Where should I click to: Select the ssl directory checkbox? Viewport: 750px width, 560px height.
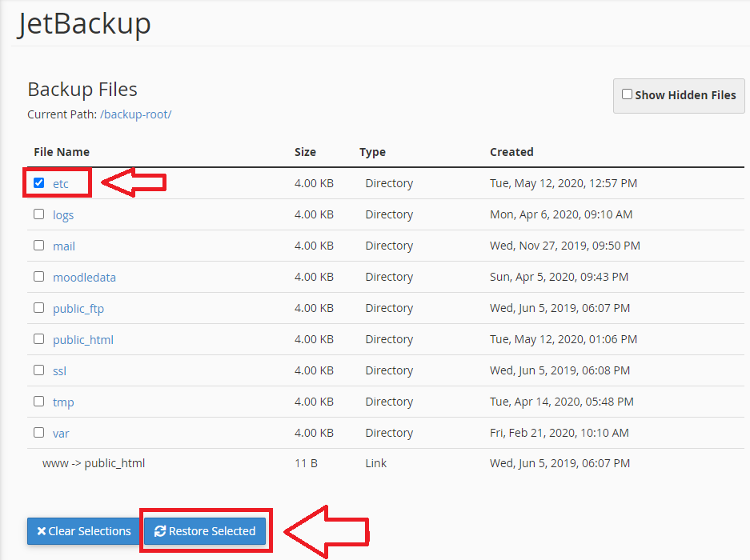(x=38, y=370)
